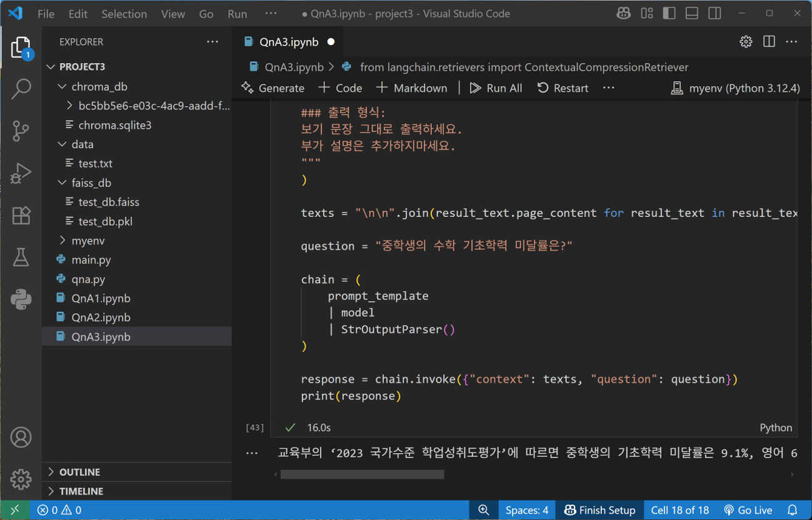Open the notebook settings gear icon

(746, 42)
